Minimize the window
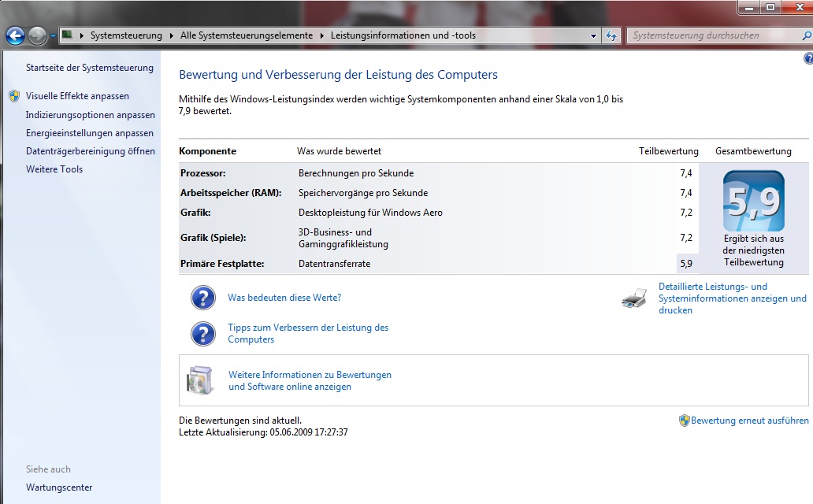The height and width of the screenshot is (504, 813). tap(748, 7)
